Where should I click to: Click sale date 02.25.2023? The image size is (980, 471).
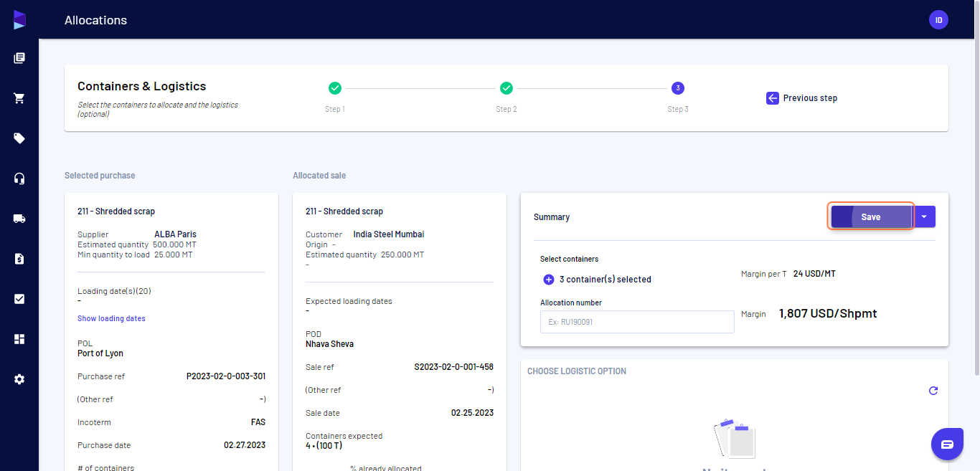pos(473,413)
